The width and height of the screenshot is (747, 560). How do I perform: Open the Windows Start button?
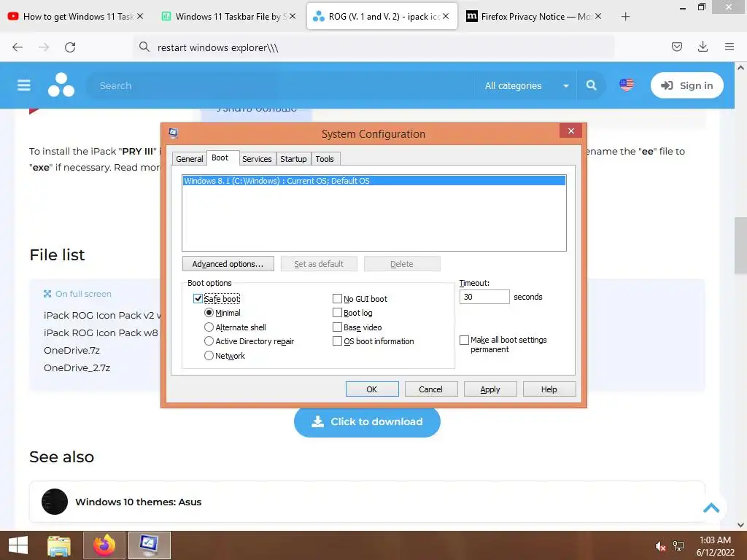[x=18, y=545]
